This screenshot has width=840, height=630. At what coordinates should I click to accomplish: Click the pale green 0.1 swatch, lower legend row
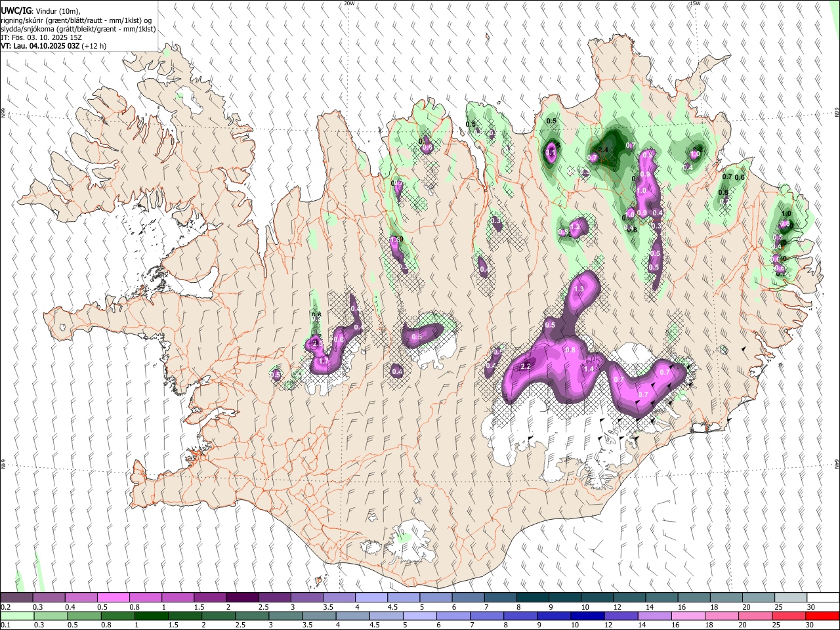tap(17, 616)
